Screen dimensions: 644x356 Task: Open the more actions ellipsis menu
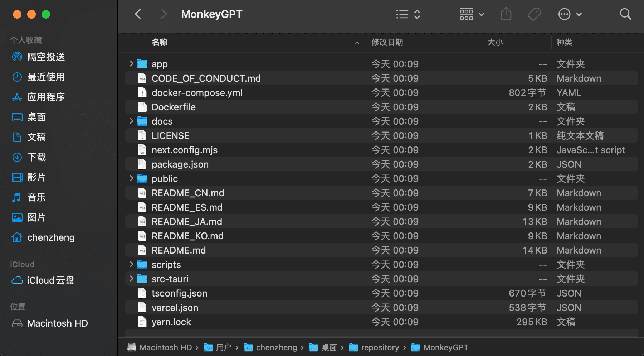coord(570,14)
